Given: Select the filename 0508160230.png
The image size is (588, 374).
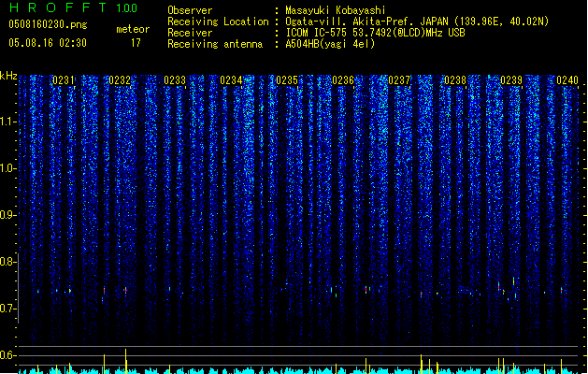Looking at the screenshot, I should (x=48, y=24).
